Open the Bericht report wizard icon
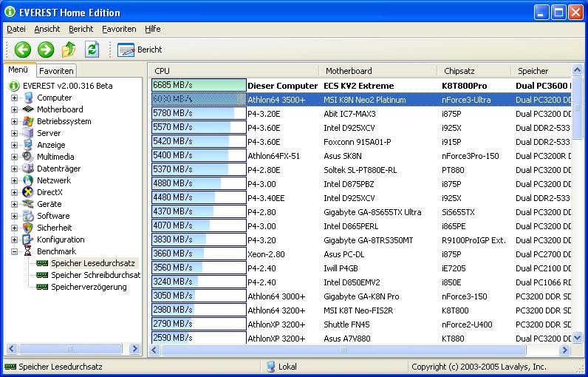Screen dimensions: 588x377 [126, 50]
